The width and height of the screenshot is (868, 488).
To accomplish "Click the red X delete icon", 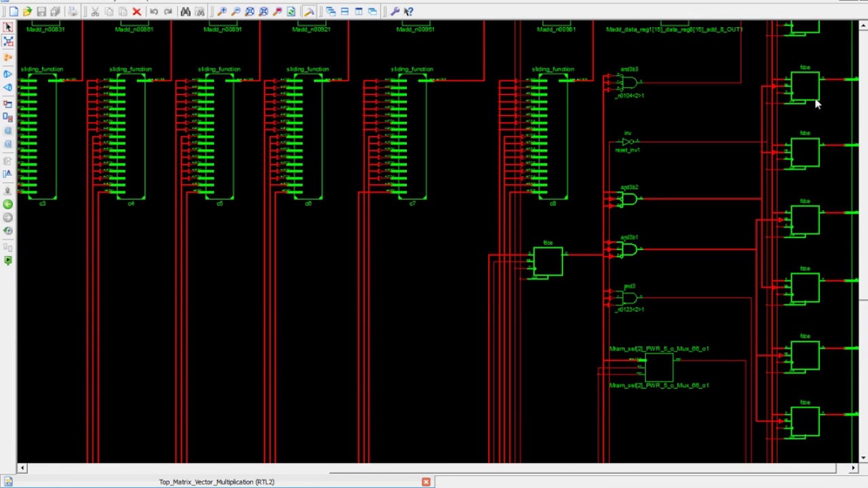I will coord(136,12).
